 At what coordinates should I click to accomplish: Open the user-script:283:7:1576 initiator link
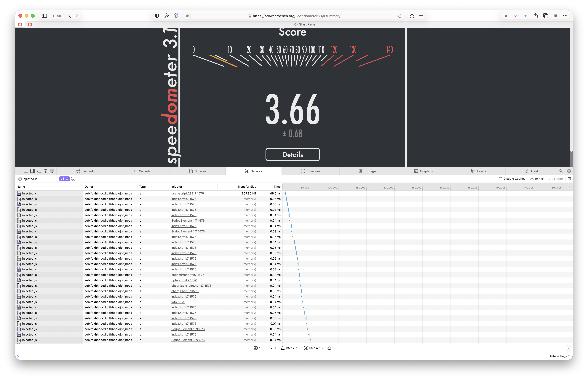pos(188,193)
